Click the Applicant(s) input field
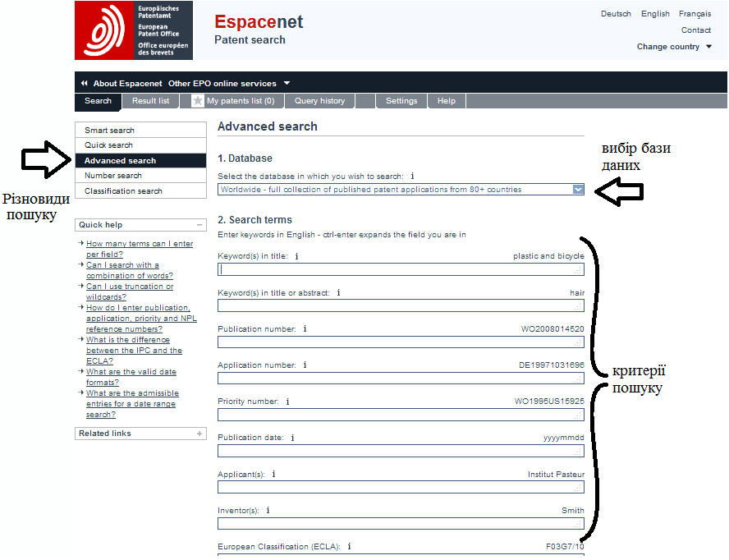The height and width of the screenshot is (560, 729). (x=401, y=487)
